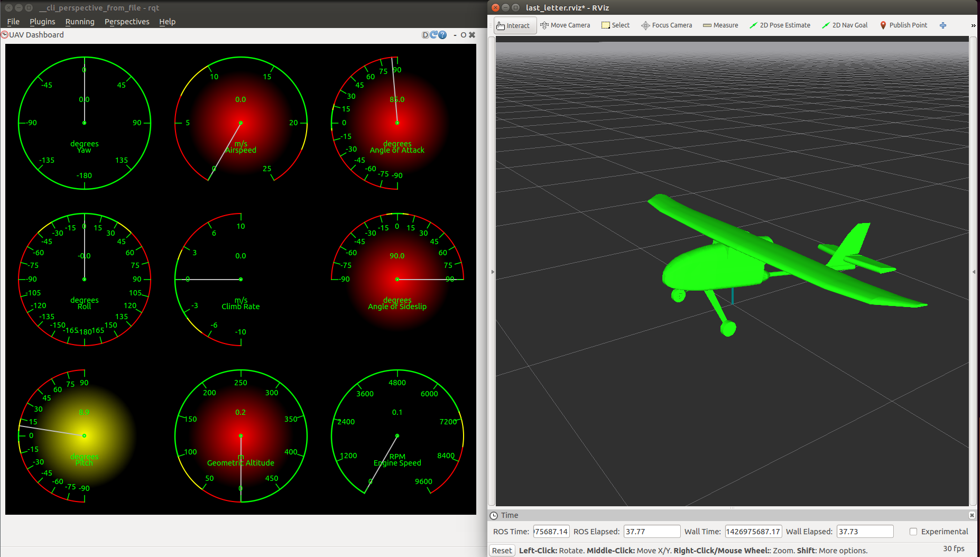
Task: Close the UAV Dashboard plugin panel
Action: [x=472, y=35]
